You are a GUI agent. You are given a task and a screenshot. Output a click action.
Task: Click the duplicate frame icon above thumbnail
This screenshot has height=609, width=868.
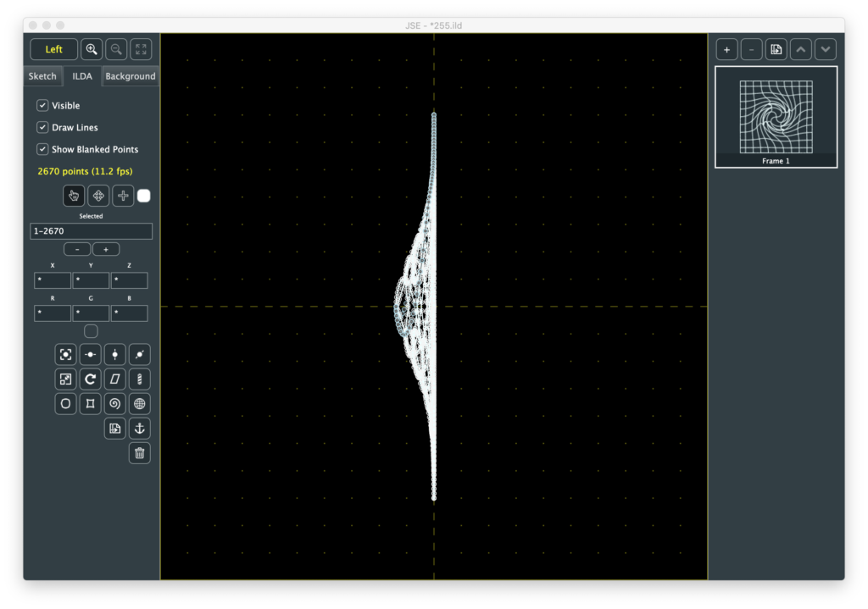pyautogui.click(x=776, y=49)
